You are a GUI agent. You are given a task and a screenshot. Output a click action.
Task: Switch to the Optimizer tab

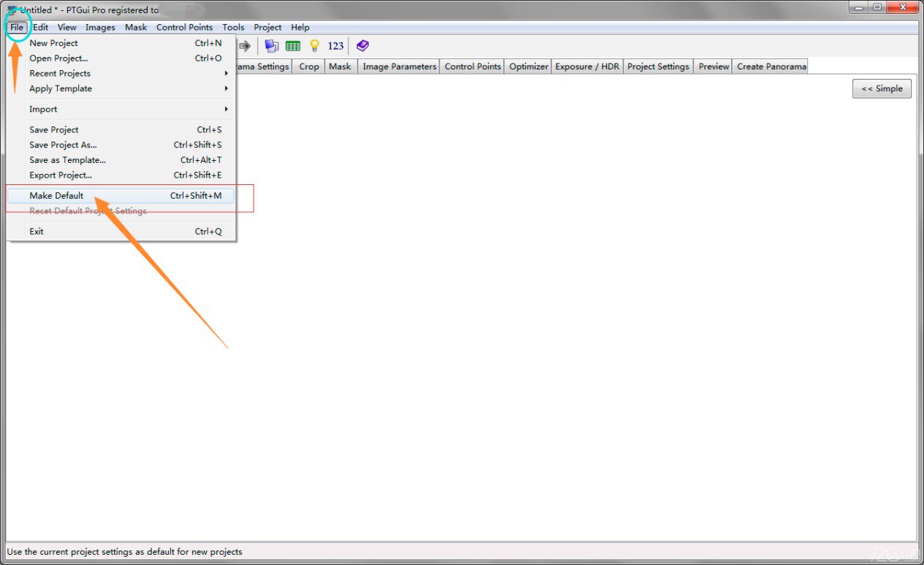528,67
